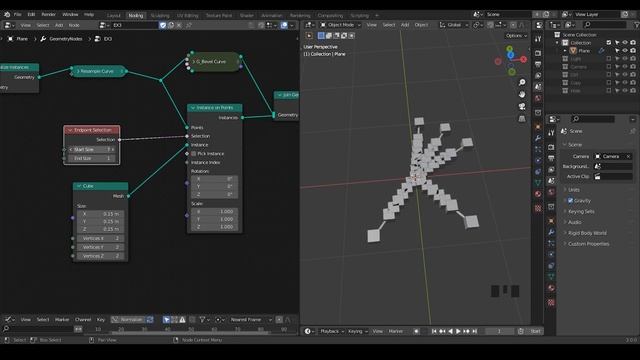
Task: Click the Start Size field
Action: 91,150
